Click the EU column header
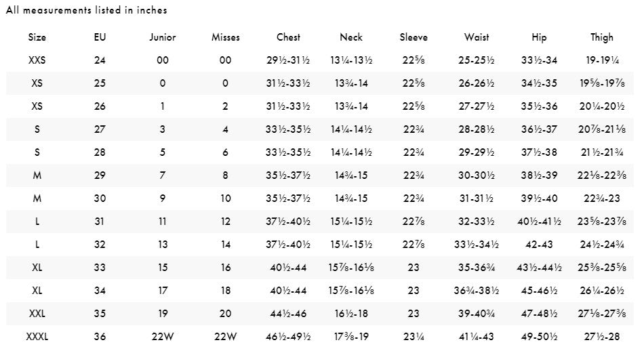 (x=100, y=37)
